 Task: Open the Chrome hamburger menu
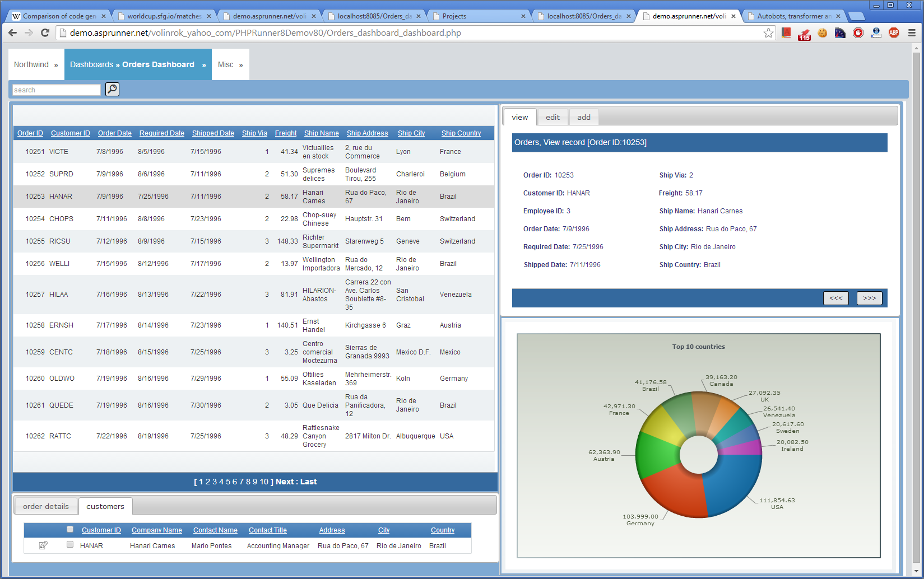[x=912, y=33]
